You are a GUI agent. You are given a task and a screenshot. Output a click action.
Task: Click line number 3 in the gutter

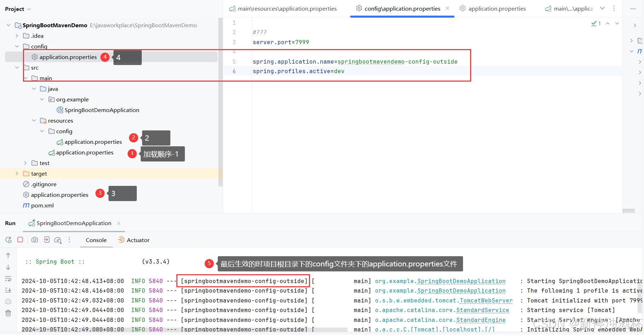(x=234, y=42)
